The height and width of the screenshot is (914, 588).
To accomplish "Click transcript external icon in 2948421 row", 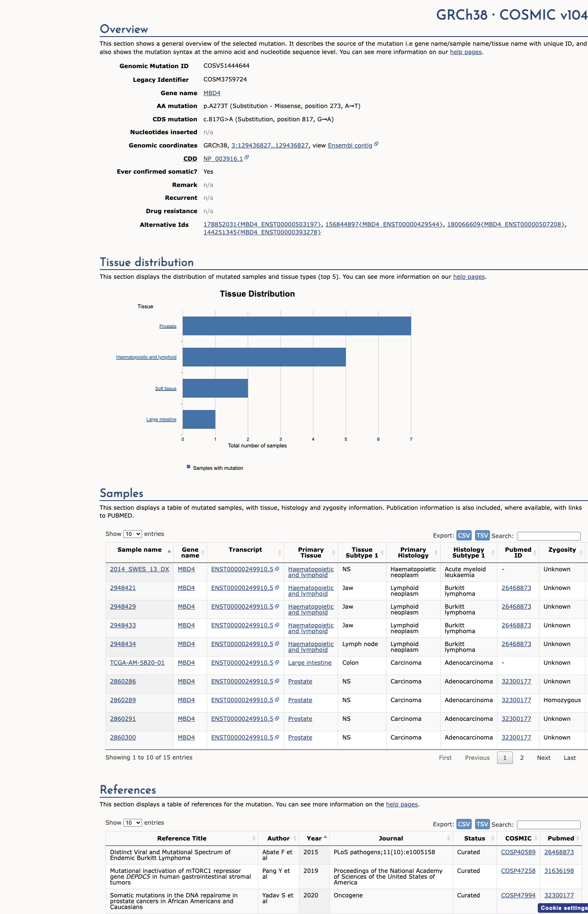I will click(x=277, y=587).
